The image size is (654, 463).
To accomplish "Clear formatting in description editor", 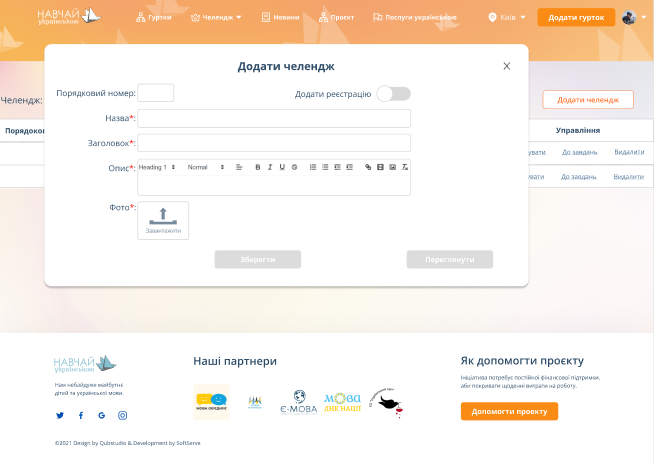I will click(x=405, y=167).
